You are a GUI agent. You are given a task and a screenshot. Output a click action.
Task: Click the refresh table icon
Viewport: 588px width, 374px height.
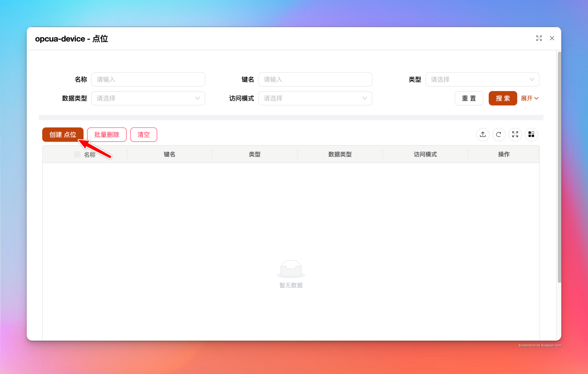[499, 134]
